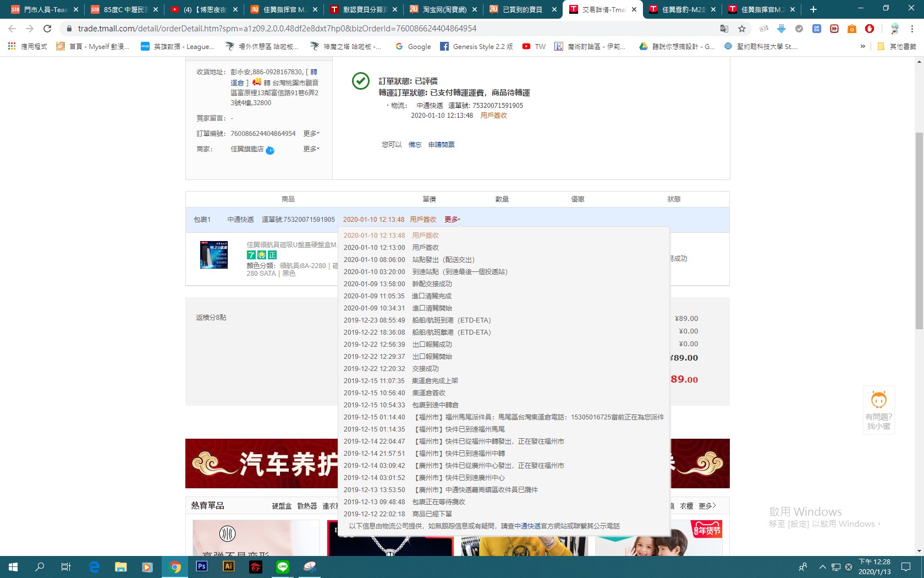Open the Chrome profile avatar
924x578 pixels.
click(895, 29)
